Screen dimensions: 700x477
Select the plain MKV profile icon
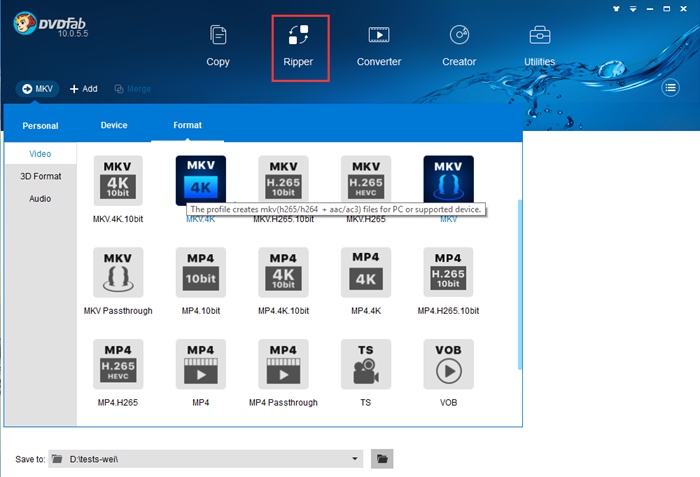click(x=448, y=180)
